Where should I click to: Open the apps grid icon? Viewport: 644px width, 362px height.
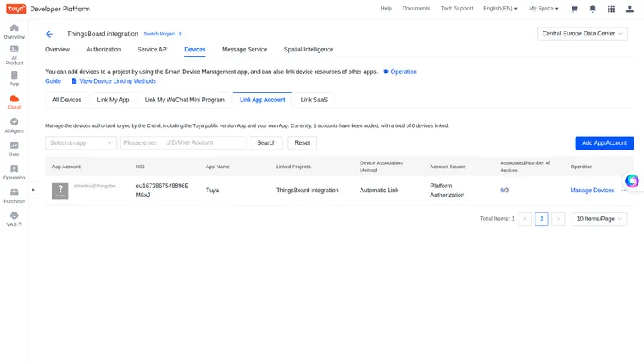point(611,9)
